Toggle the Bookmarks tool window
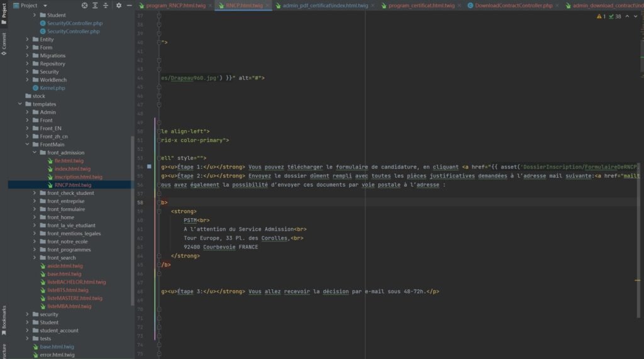644x359 pixels. (4, 317)
